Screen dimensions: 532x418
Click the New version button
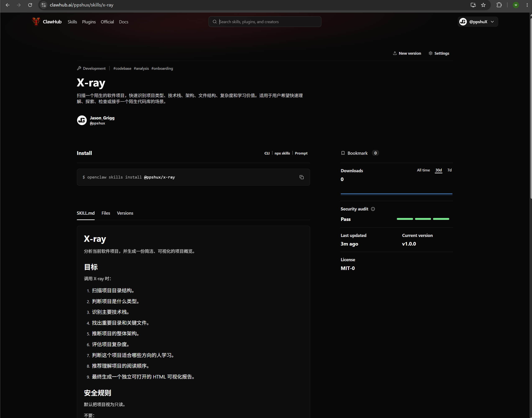407,53
